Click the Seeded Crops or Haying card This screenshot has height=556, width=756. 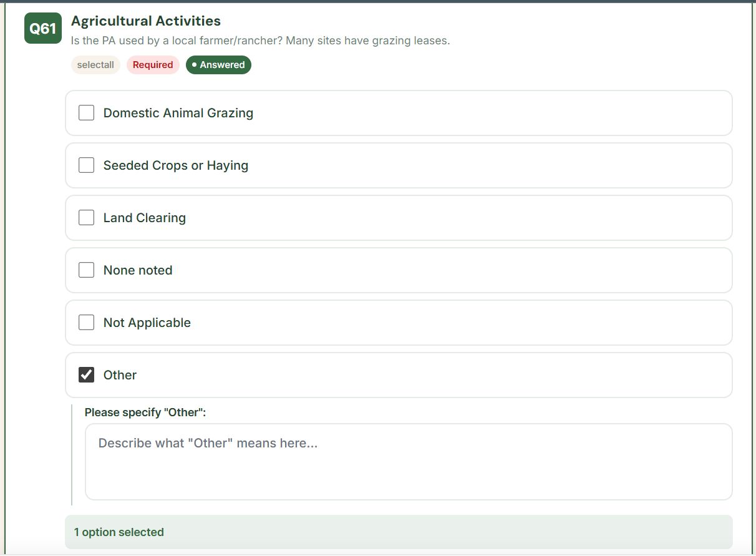399,165
